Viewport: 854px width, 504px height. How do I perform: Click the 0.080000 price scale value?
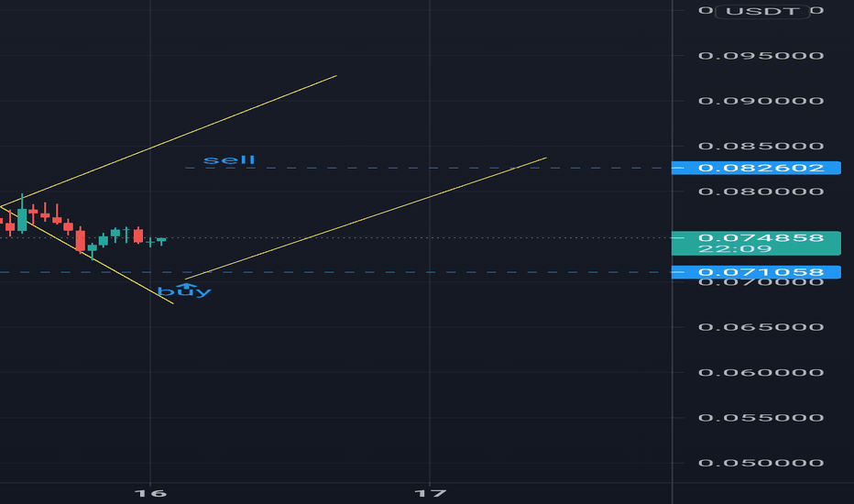coord(761,192)
